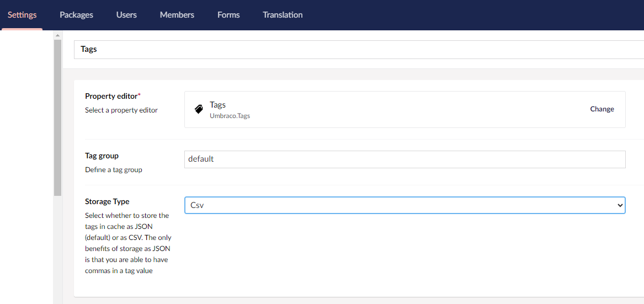The width and height of the screenshot is (644, 304).
Task: Click the tree panel vertical scrollbar thumb
Action: (57, 118)
